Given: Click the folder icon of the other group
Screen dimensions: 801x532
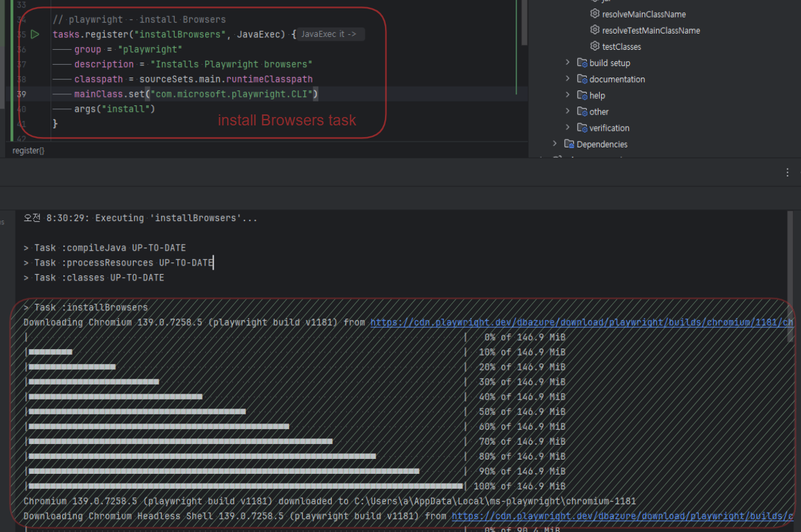Looking at the screenshot, I should (582, 111).
